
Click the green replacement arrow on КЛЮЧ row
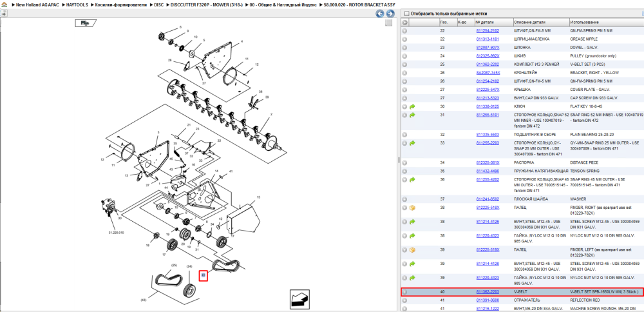coord(412,106)
